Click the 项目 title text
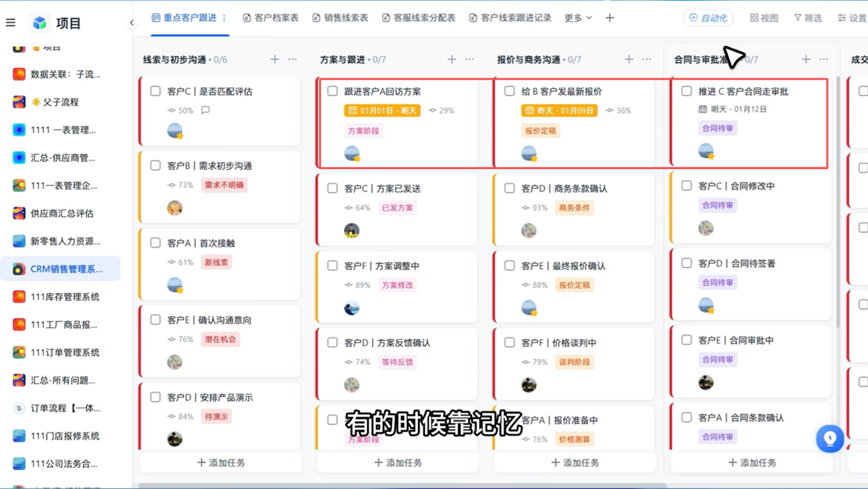868x489 pixels. tap(68, 23)
